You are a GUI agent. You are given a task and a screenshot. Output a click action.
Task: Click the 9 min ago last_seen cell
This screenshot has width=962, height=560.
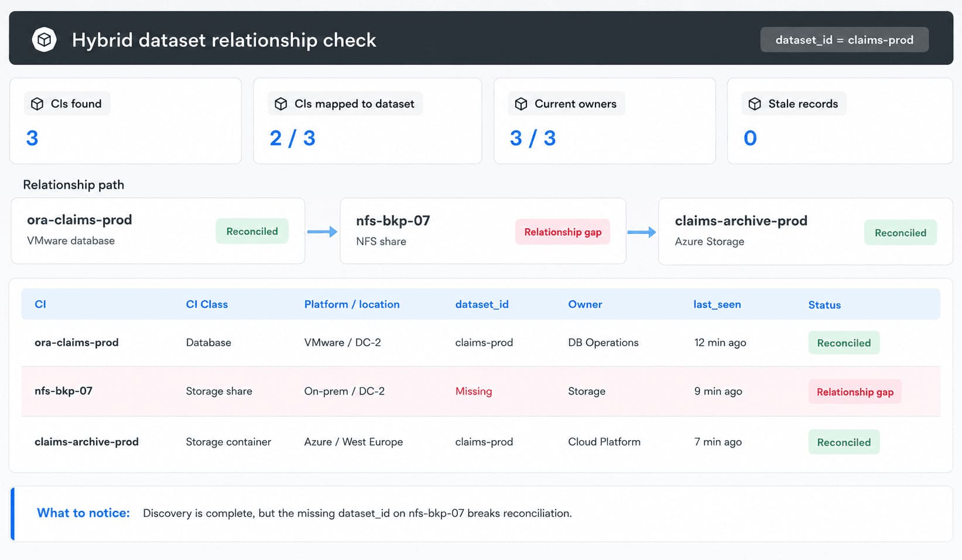click(x=718, y=391)
